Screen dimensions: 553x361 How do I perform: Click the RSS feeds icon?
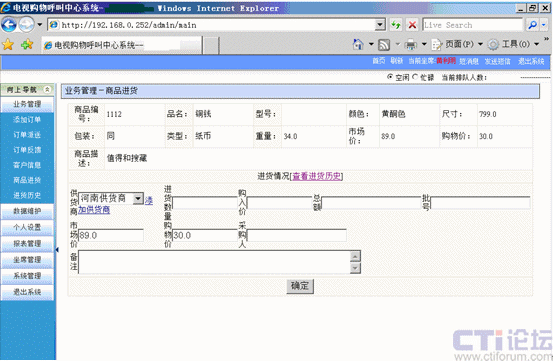click(384, 44)
